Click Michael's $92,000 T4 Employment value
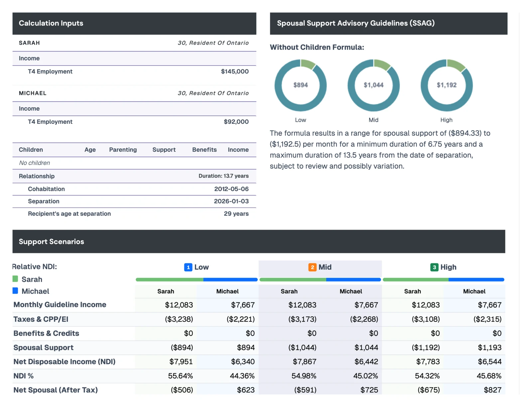Image resolution: width=532 pixels, height=407 pixels. [x=236, y=122]
